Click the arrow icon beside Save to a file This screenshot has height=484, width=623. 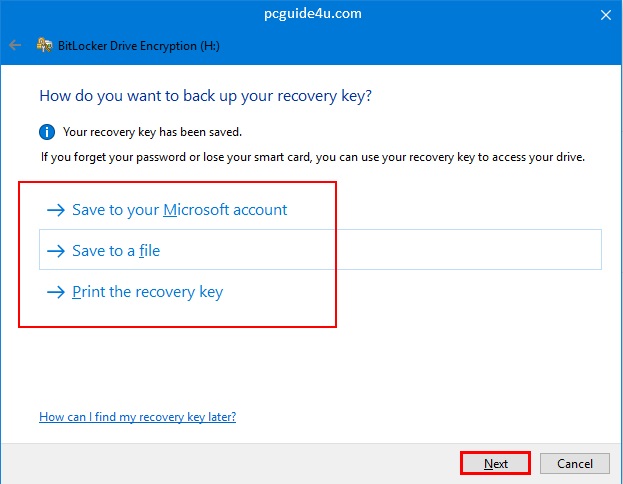tap(55, 251)
